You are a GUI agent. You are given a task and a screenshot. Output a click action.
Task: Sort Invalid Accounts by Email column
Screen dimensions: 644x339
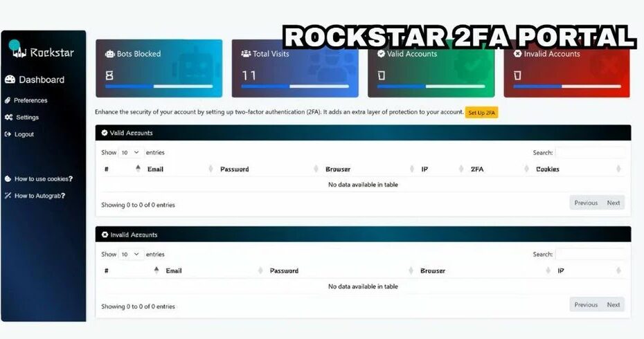[213, 271]
